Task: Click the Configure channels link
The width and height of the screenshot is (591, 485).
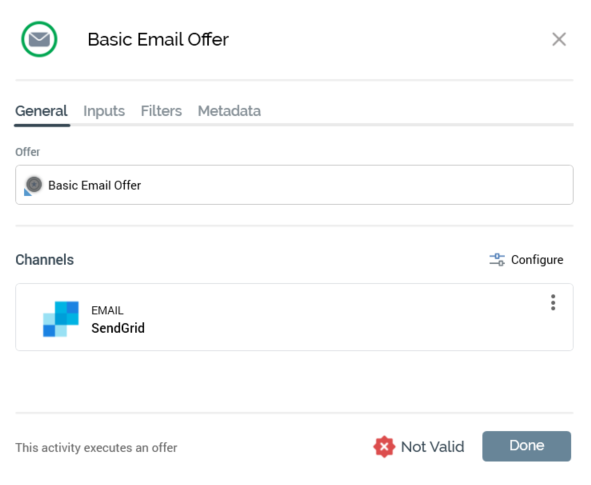Action: click(526, 260)
